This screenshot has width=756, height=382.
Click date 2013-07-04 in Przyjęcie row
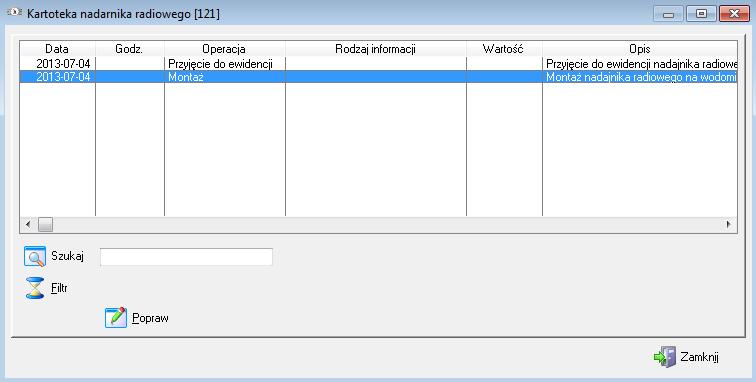63,64
